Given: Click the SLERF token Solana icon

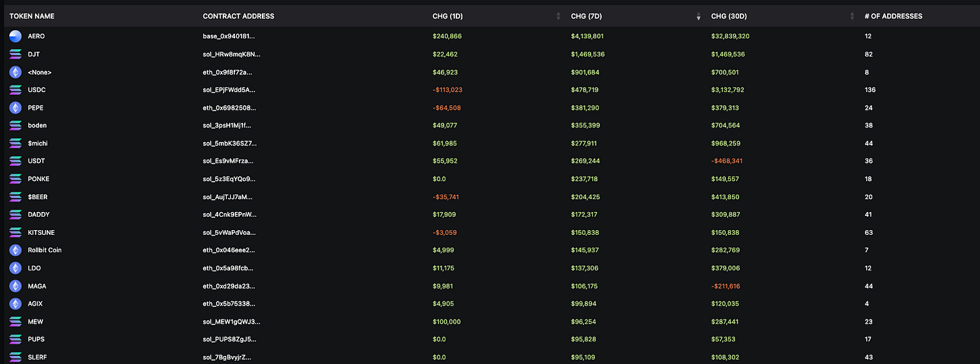Looking at the screenshot, I should pyautogui.click(x=15, y=357).
